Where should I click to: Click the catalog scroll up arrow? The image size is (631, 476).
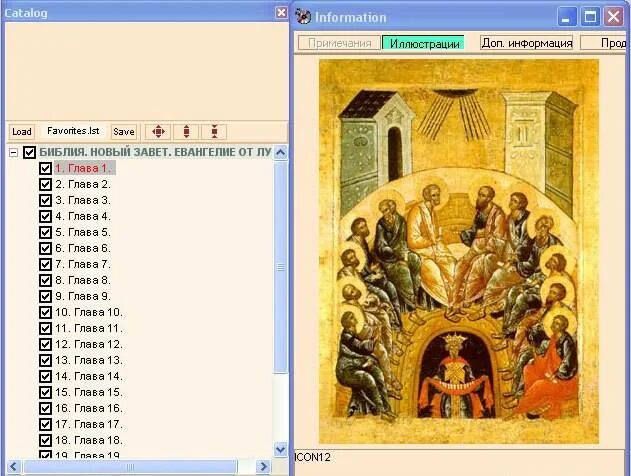point(280,152)
